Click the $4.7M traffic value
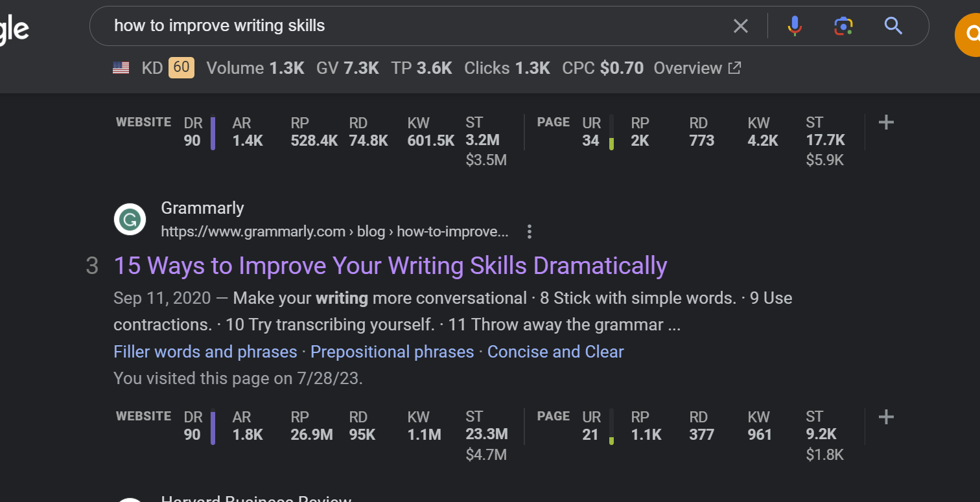Screen dimensions: 980x502 pyautogui.click(x=486, y=455)
